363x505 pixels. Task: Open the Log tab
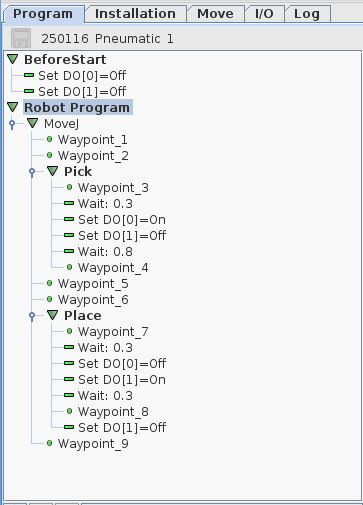coord(307,14)
